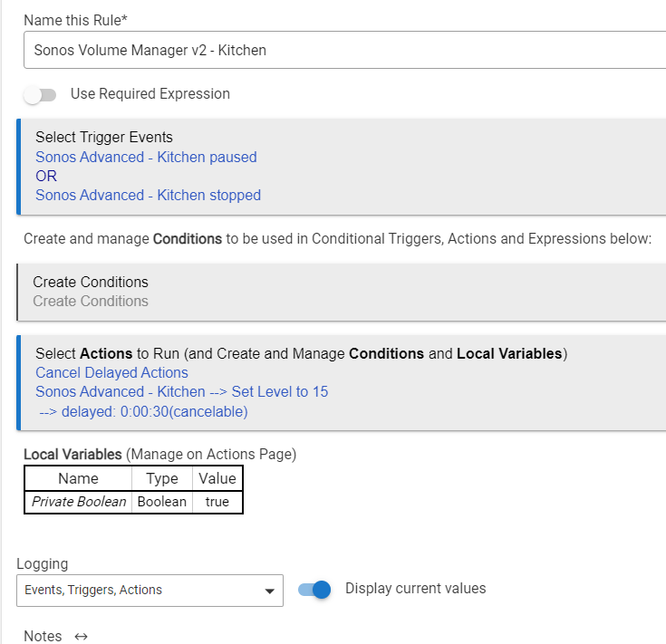
Task: Open the Create Conditions panel
Action: [91, 282]
